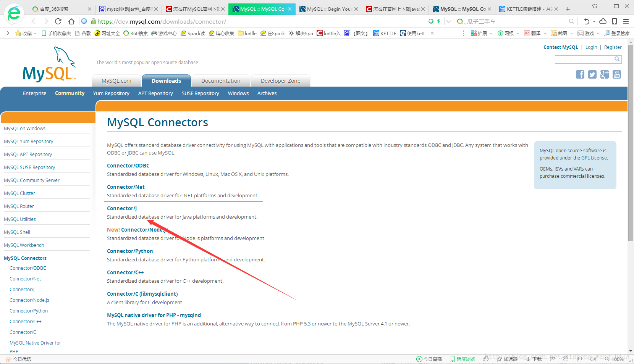Open 登录管家 login manager
Screen dimensions: 634x364
[x=617, y=33]
